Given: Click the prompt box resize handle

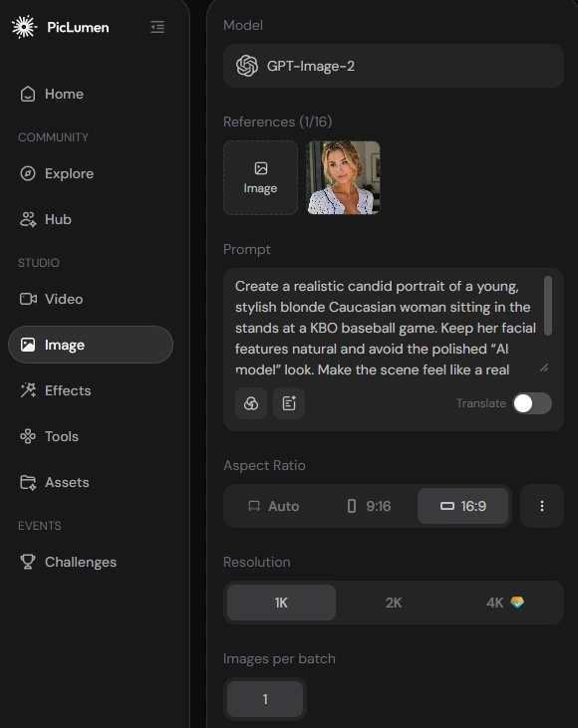Looking at the screenshot, I should [x=544, y=368].
